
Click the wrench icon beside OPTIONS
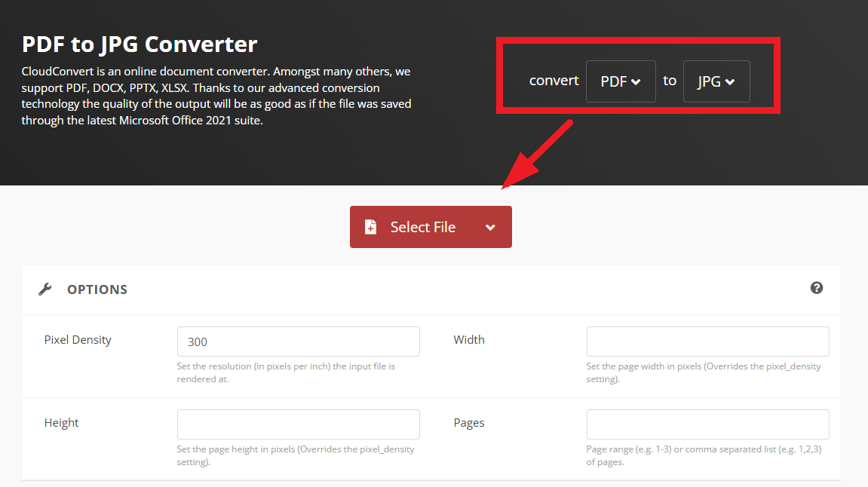point(44,289)
